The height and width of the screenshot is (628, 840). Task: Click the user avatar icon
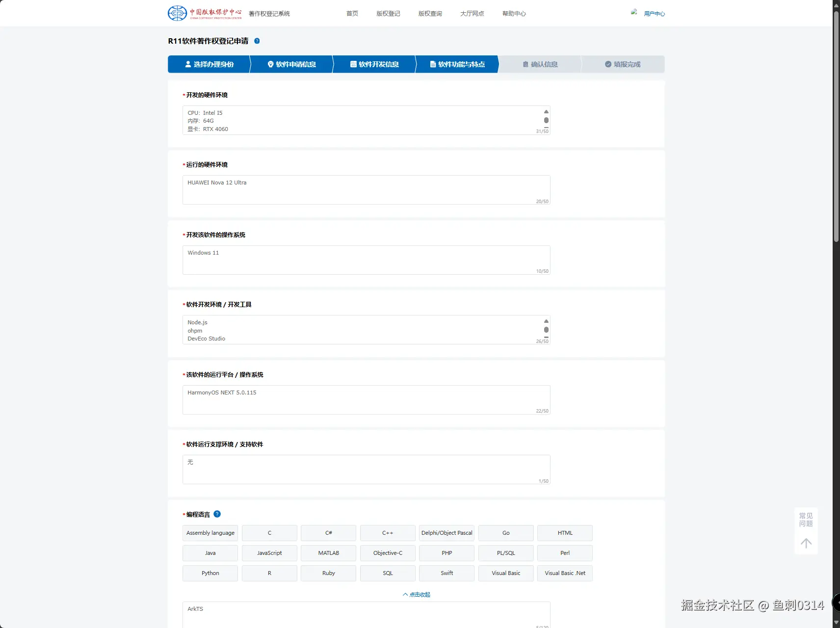pos(634,12)
